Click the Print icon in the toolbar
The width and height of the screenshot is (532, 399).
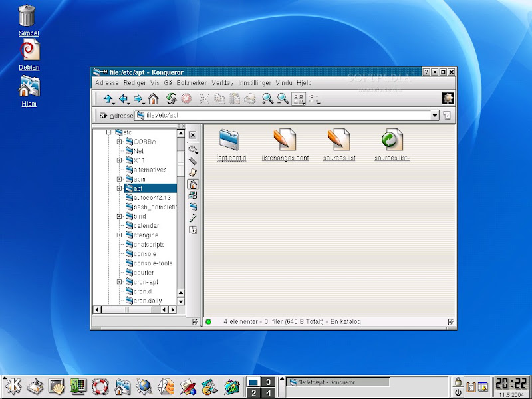(250, 99)
